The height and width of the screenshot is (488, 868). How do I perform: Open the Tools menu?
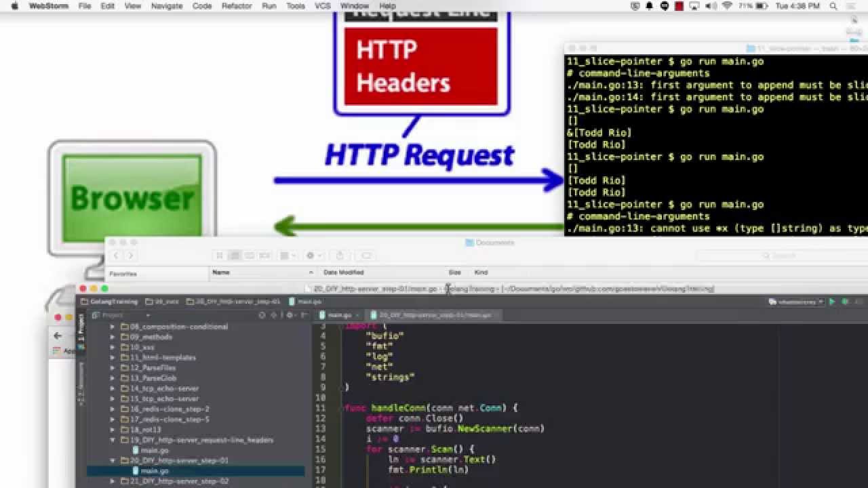click(296, 6)
